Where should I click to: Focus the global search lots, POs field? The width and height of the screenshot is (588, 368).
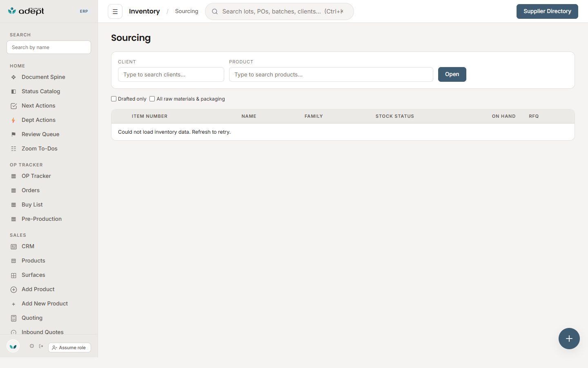pos(279,11)
